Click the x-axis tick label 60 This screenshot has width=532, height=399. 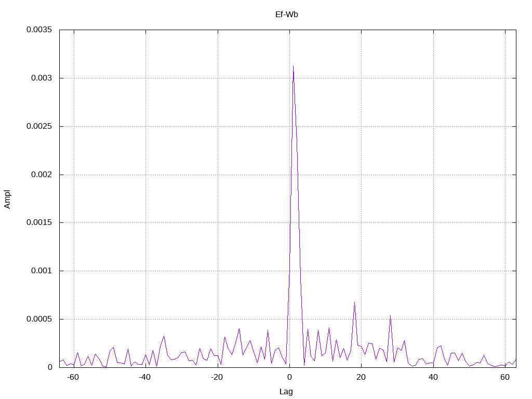pos(505,377)
